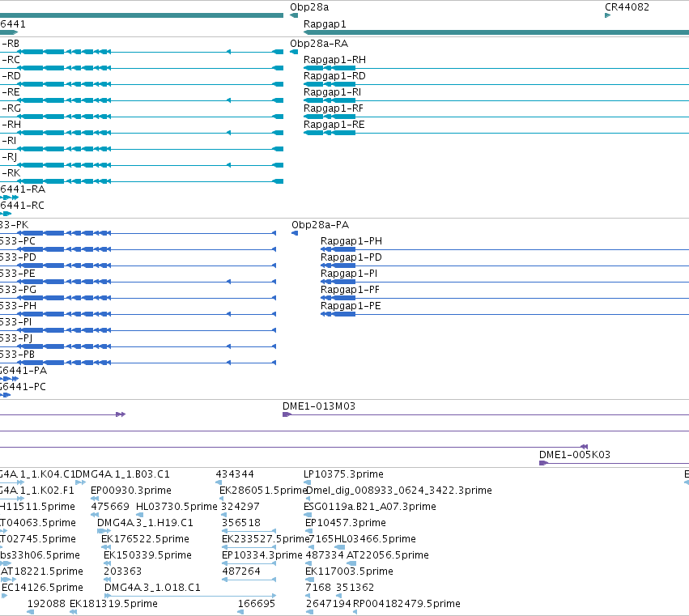
Task: Click the 6441-RC transcript label
Action: [22, 206]
